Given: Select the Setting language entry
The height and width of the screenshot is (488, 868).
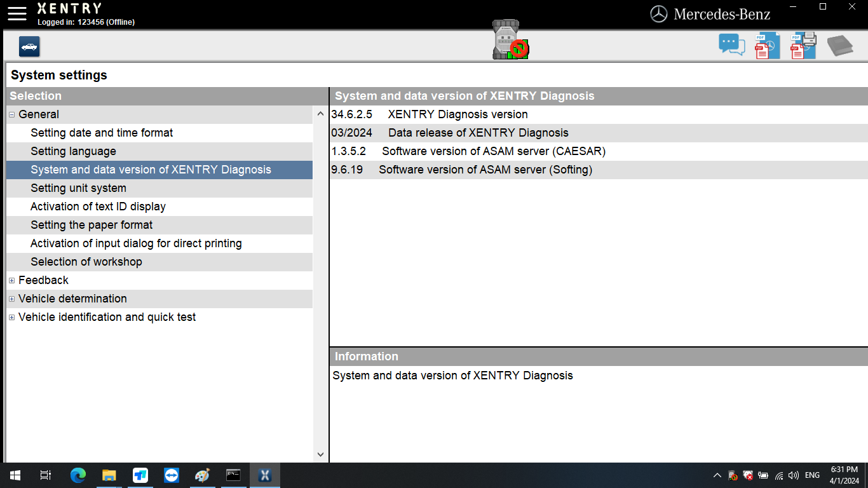Looking at the screenshot, I should [x=73, y=151].
